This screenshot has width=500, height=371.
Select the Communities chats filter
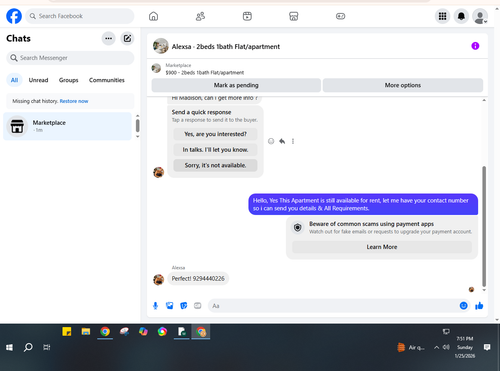107,80
